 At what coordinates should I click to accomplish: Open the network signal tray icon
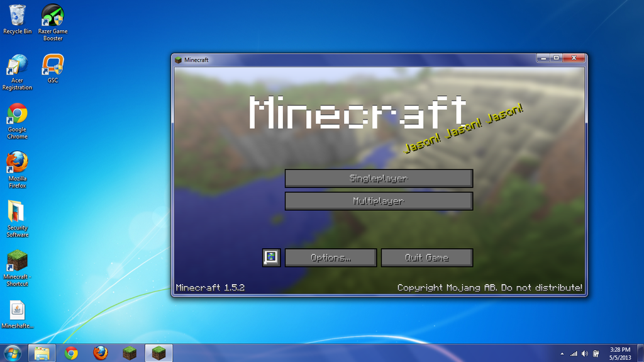pos(574,354)
